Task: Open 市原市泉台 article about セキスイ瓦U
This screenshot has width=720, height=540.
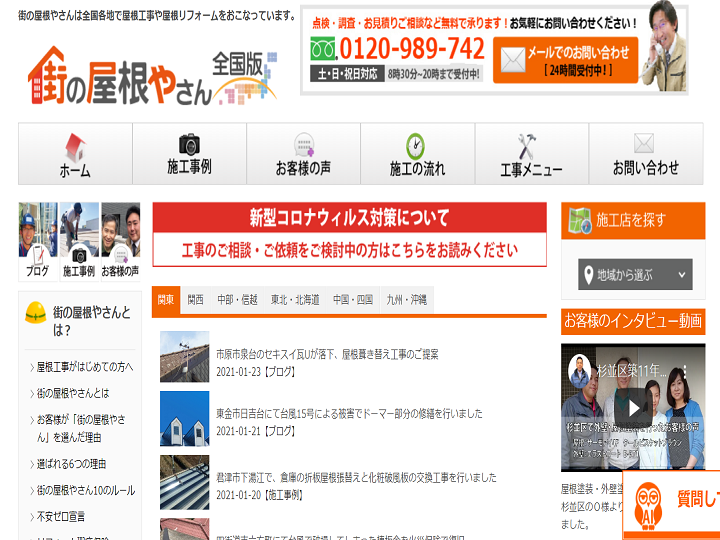Action: click(327, 354)
